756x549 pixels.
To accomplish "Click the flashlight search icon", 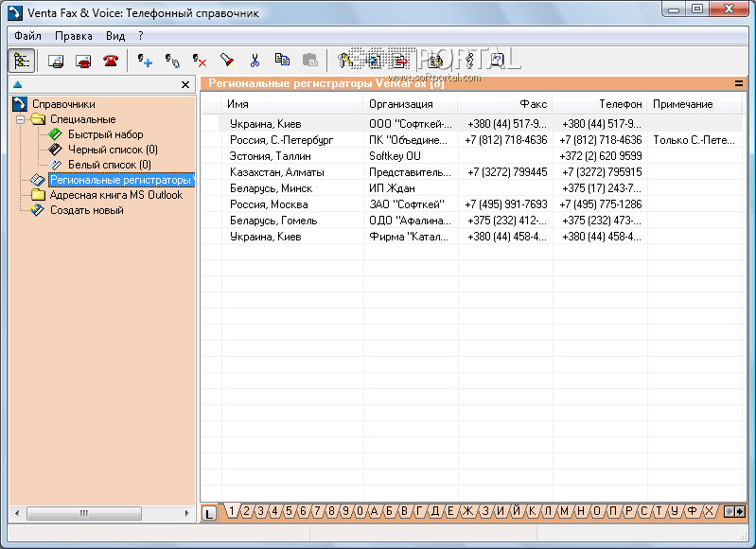I will 227,61.
